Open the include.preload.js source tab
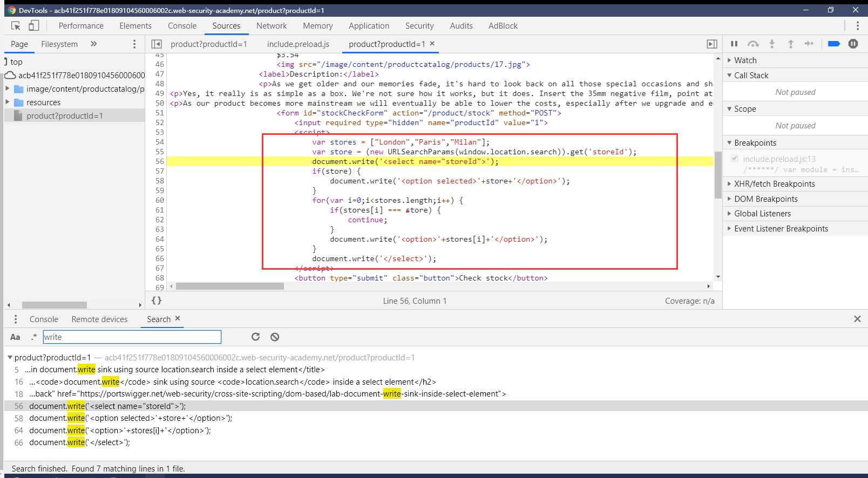The height and width of the screenshot is (478, 868). [x=298, y=44]
